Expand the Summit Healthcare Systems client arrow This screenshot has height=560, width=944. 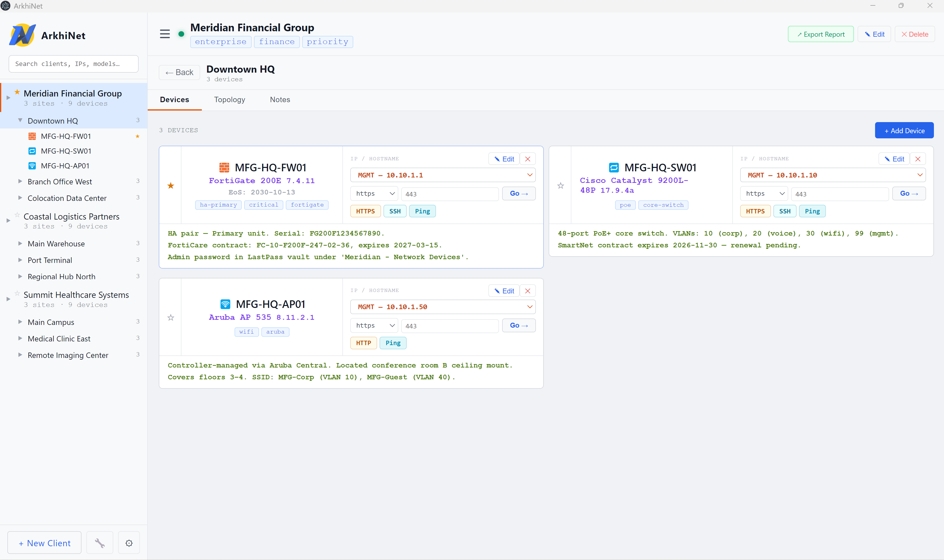coord(8,299)
